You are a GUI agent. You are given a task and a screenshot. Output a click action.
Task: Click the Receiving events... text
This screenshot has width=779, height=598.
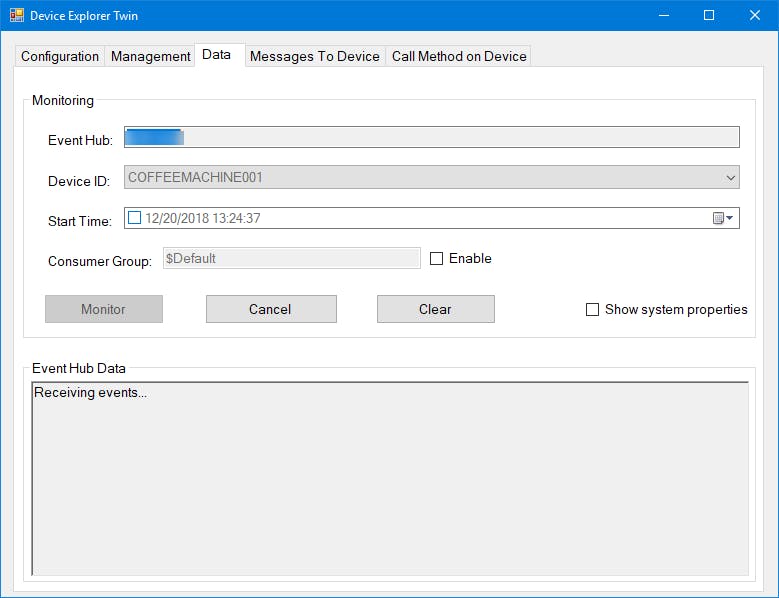coord(90,392)
